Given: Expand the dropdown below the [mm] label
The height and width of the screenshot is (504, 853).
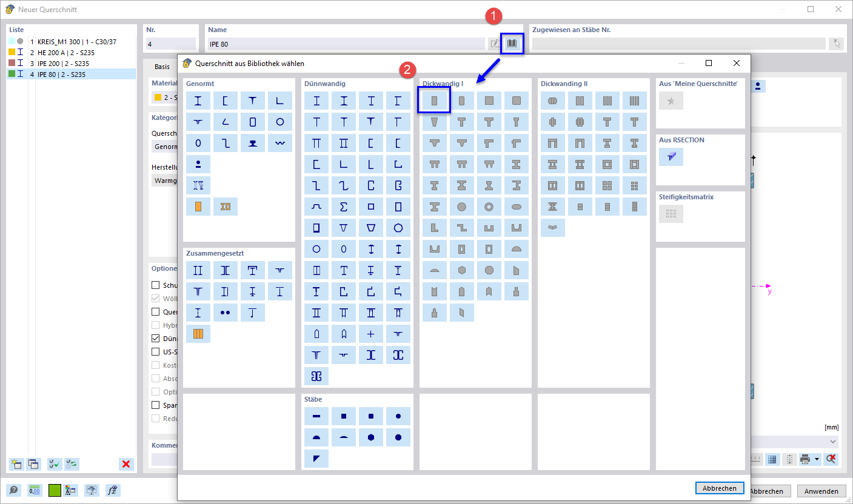Looking at the screenshot, I should pos(833,442).
